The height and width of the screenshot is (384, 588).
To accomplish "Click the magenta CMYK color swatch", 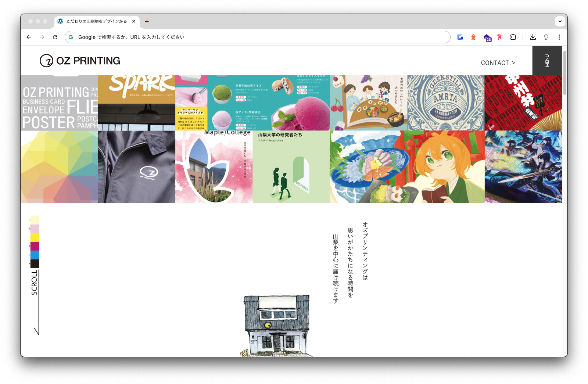I will (35, 246).
